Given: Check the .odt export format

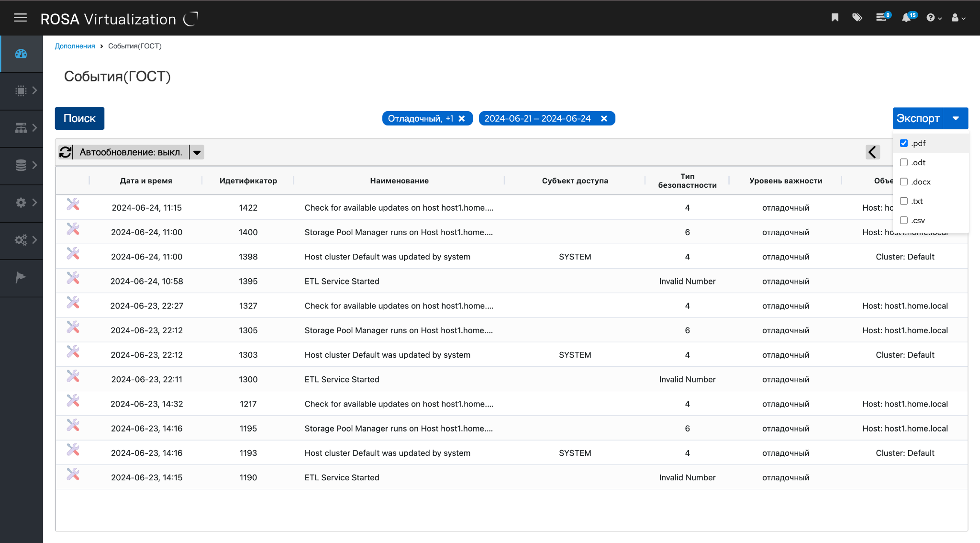Looking at the screenshot, I should click(904, 163).
